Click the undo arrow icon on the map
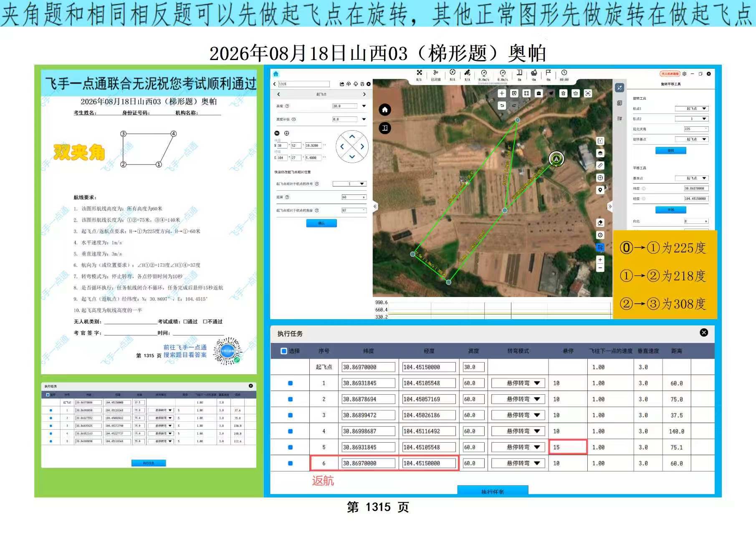Viewport: 756px width, 534px height. pyautogui.click(x=502, y=106)
